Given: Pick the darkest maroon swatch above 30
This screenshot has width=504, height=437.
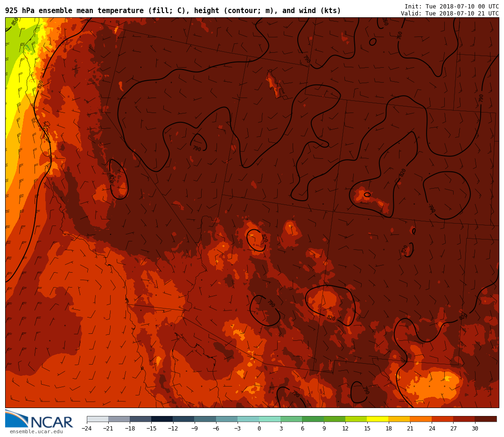Looking at the screenshot, I should click(x=485, y=419).
